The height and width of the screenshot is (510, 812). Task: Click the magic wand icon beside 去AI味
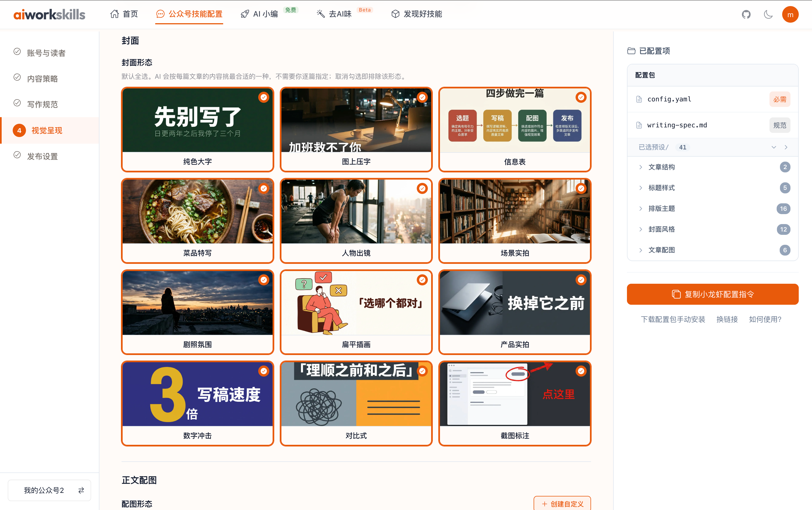[321, 14]
